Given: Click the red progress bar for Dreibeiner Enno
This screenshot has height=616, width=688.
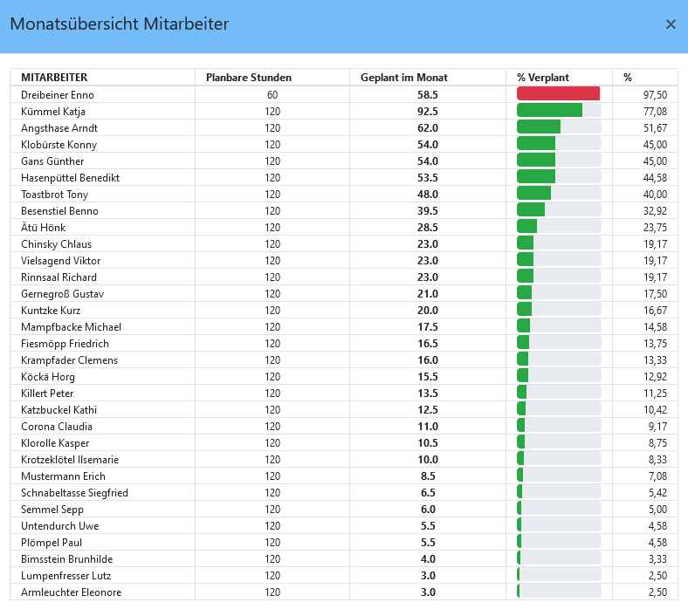Looking at the screenshot, I should (x=558, y=94).
